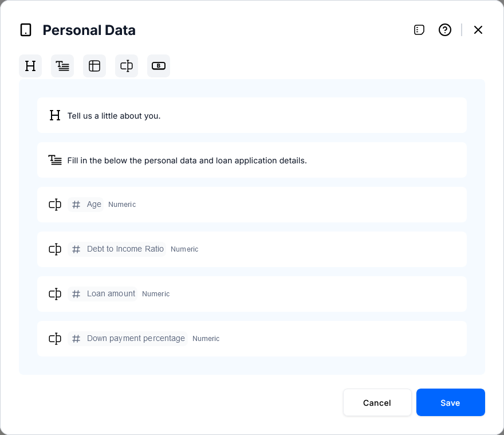504x435 pixels.
Task: Click the notes panel icon beside help
Action: (x=419, y=30)
